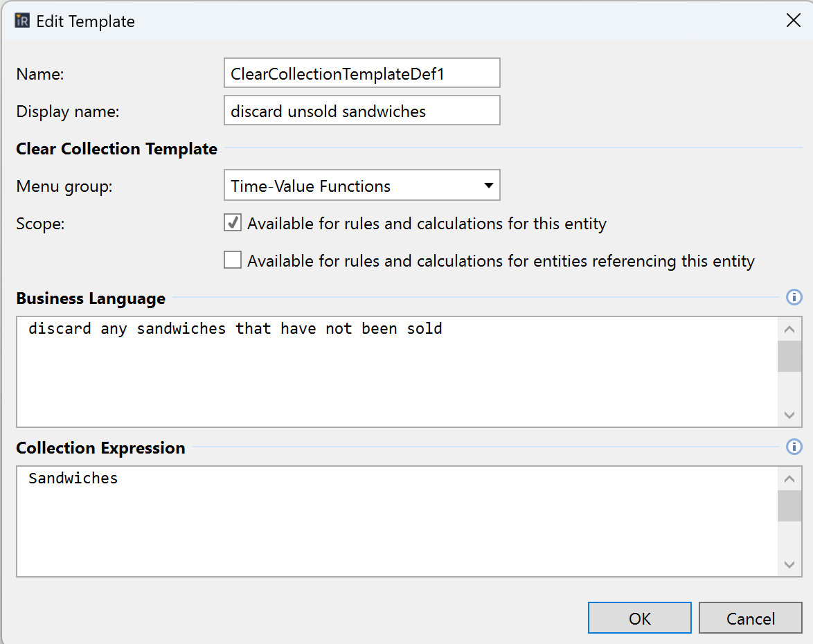The width and height of the screenshot is (813, 644).
Task: Click Business Language scrollbar down arrow
Action: 789,415
